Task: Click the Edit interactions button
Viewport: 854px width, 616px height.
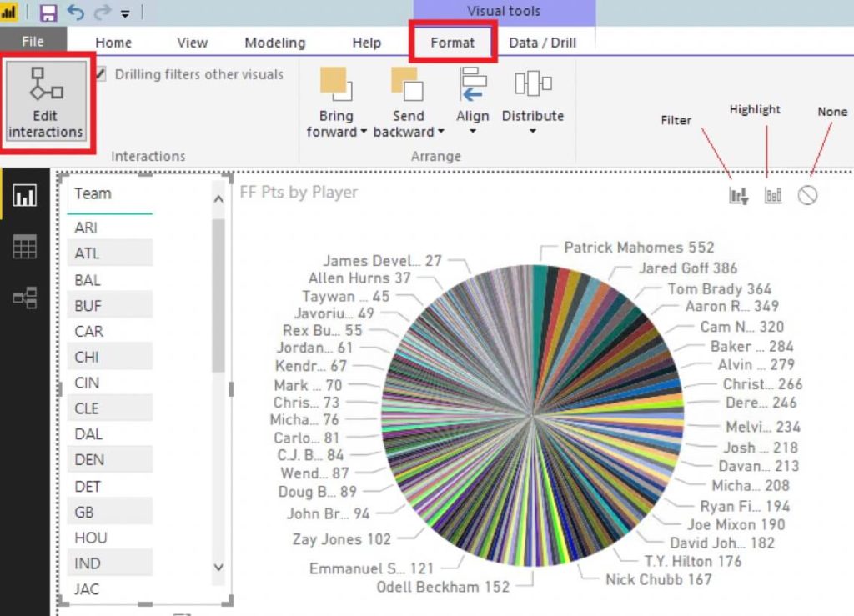Action: [47, 101]
